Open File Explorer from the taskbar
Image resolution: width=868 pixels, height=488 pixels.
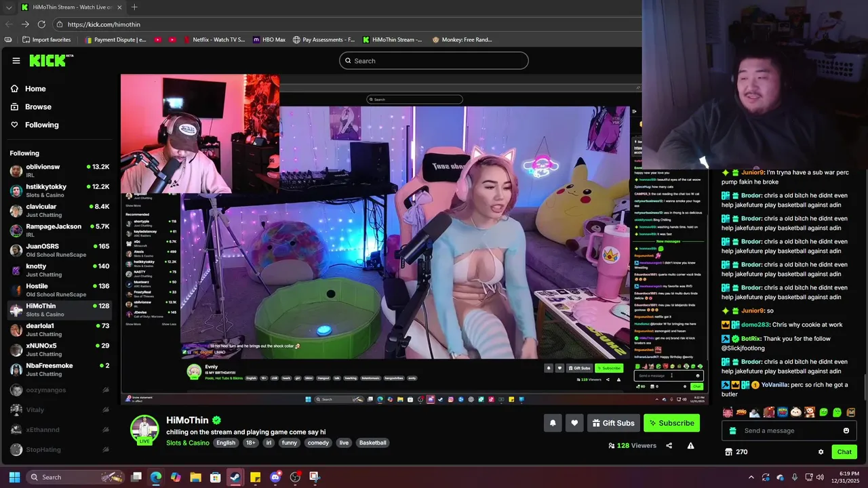195,477
